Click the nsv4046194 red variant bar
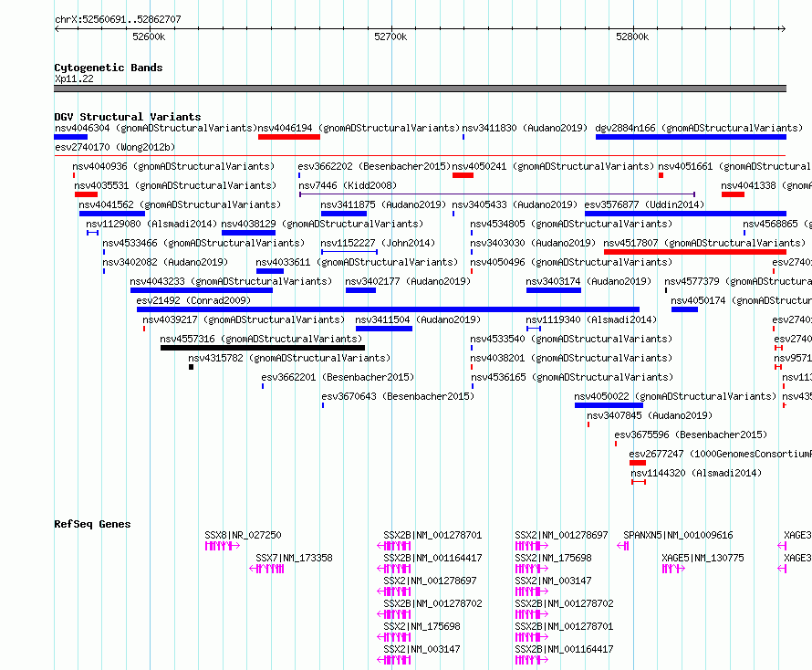This screenshot has height=670, width=812. coord(289,137)
